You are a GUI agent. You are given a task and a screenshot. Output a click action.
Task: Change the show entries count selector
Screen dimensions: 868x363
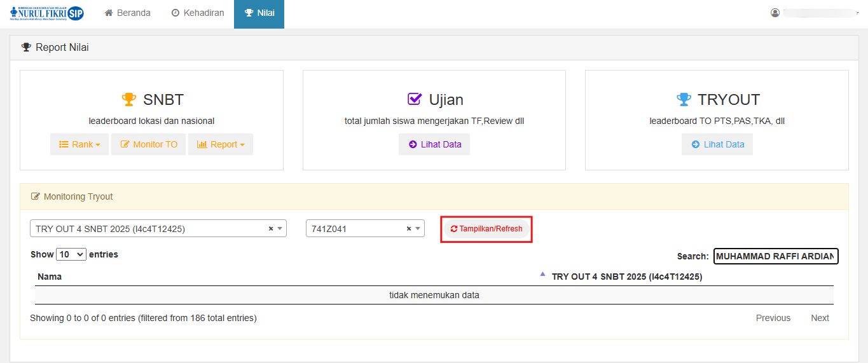coord(71,254)
